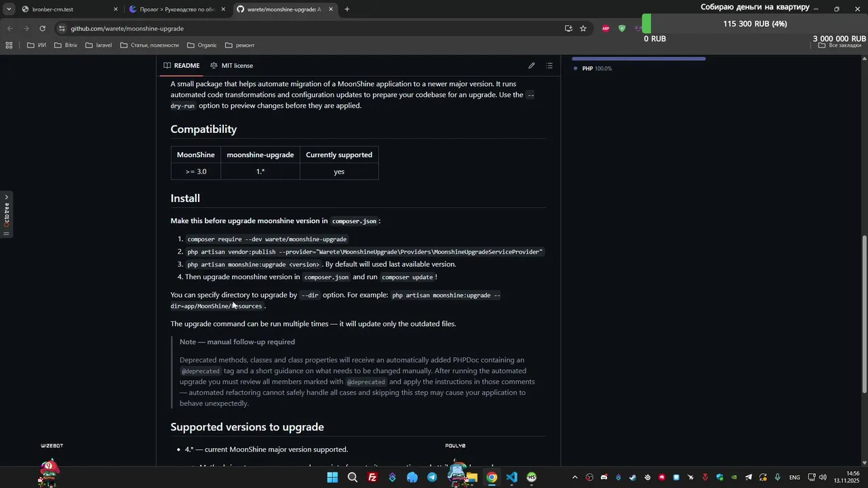Open Статьи, полезности bookmarks folder
Image resolution: width=868 pixels, height=488 pixels.
pos(149,45)
